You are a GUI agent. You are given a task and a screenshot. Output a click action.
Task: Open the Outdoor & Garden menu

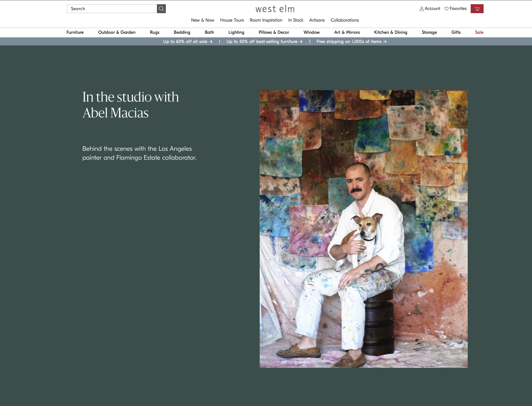[x=117, y=32]
